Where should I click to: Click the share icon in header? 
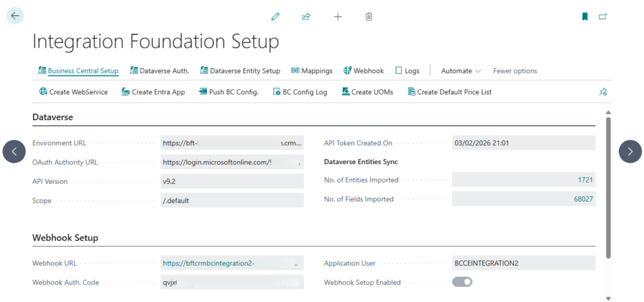[306, 16]
